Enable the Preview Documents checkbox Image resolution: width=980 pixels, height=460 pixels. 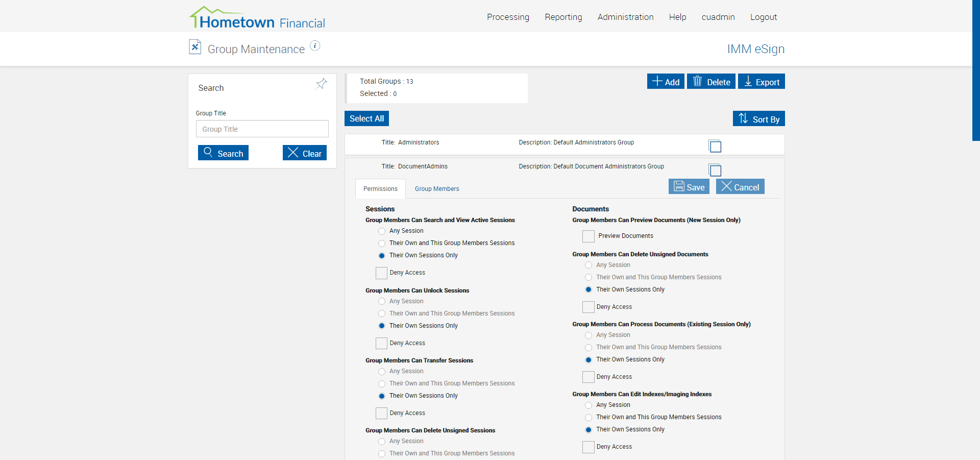(x=589, y=236)
